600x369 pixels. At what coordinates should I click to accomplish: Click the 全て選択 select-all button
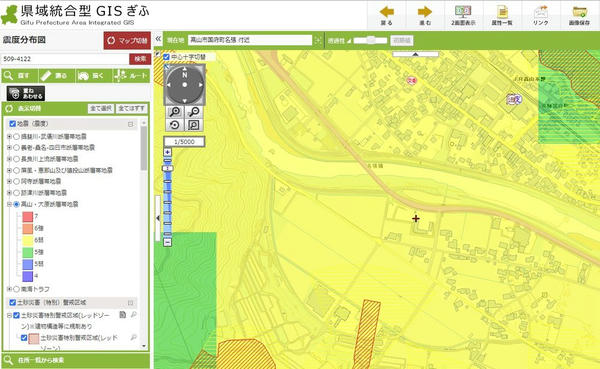pos(101,109)
